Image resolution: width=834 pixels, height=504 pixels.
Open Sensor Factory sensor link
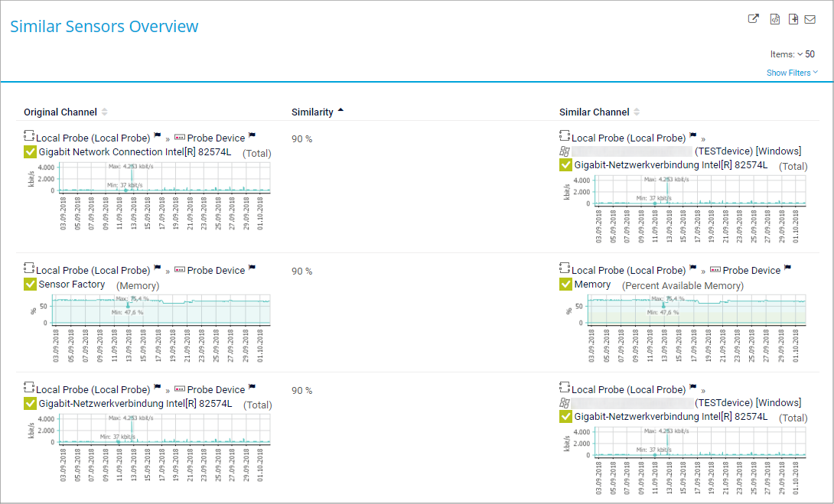pyautogui.click(x=72, y=285)
